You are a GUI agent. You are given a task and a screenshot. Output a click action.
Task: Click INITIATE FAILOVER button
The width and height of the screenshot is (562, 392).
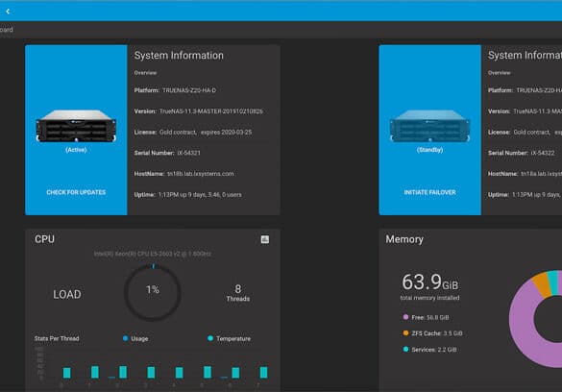tap(429, 192)
